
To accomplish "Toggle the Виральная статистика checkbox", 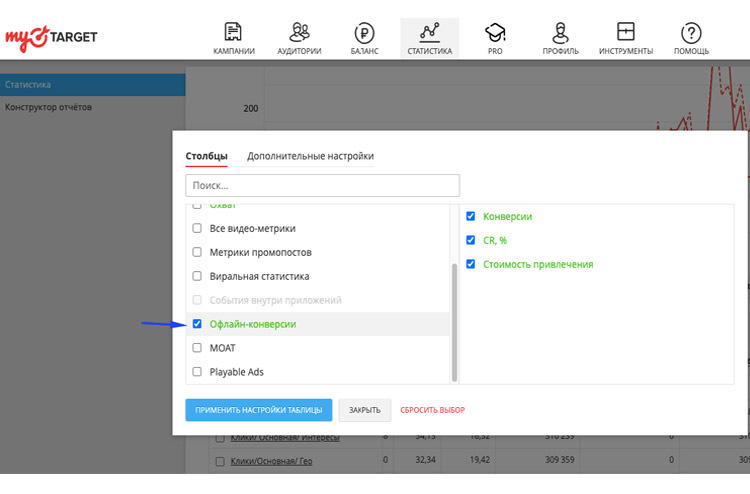I will click(x=197, y=276).
